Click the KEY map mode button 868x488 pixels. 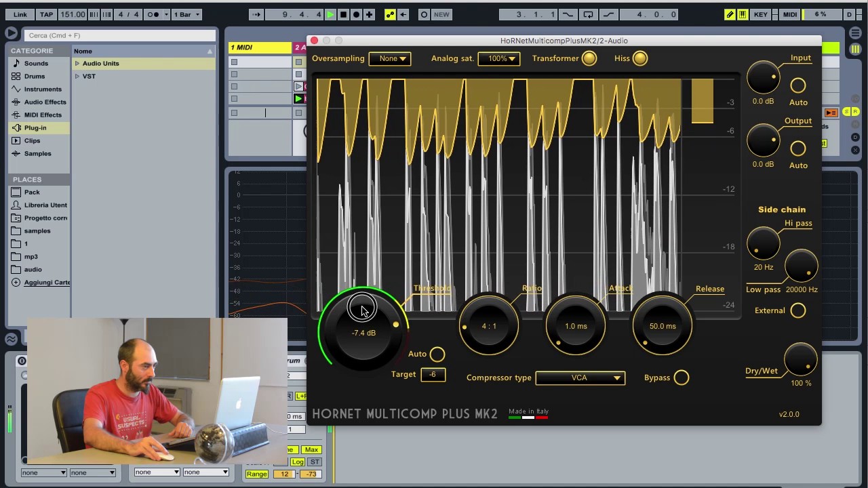point(761,14)
